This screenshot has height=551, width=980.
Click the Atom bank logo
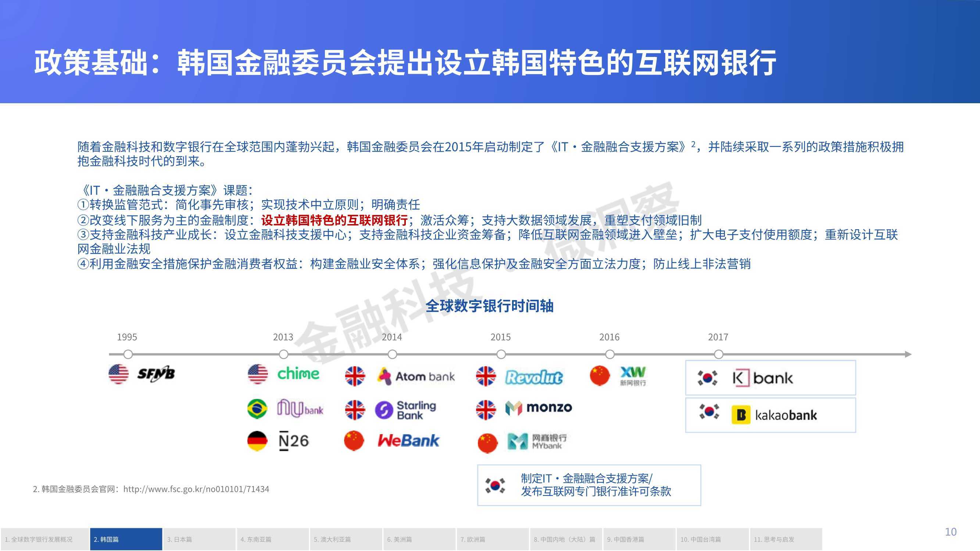pyautogui.click(x=416, y=376)
